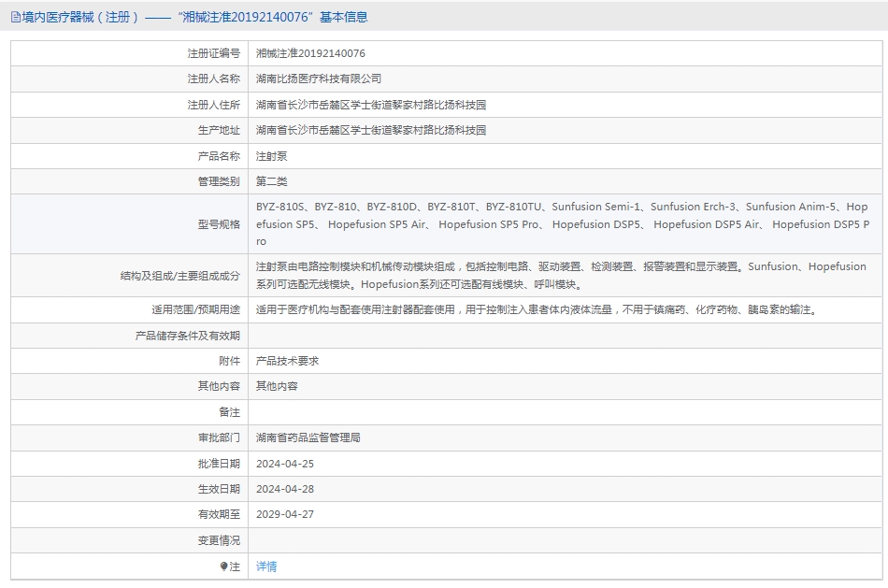Click management category value 第二类

(271, 181)
